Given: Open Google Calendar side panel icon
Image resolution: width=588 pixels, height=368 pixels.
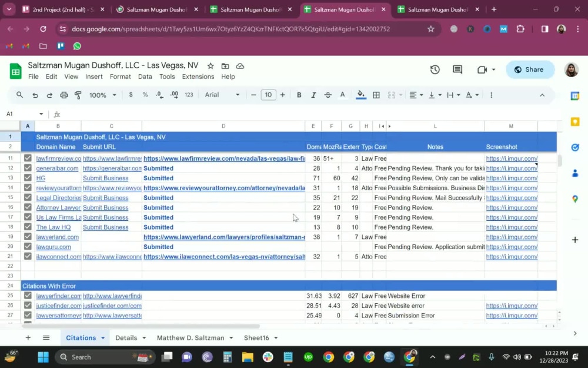Looking at the screenshot, I should [x=575, y=96].
